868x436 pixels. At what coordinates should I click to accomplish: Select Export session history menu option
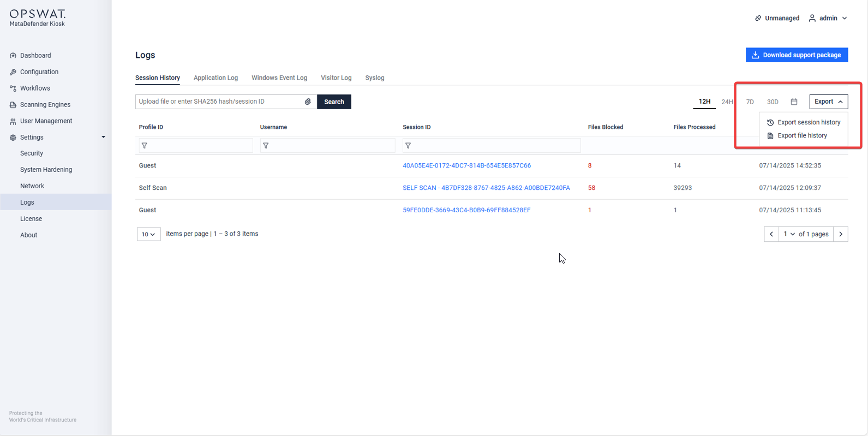click(x=804, y=122)
